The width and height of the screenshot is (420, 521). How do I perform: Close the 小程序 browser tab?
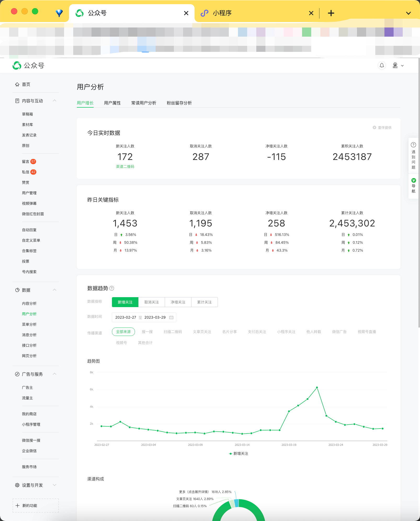point(311,13)
